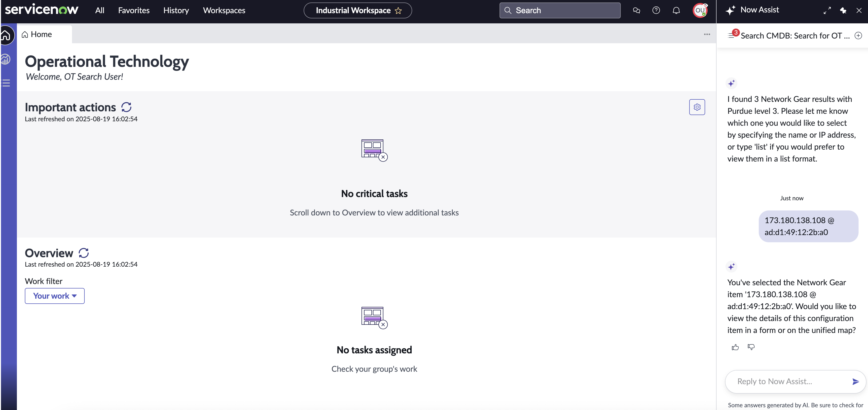Click 'Check your group's work' text
The image size is (868, 410).
click(x=374, y=369)
